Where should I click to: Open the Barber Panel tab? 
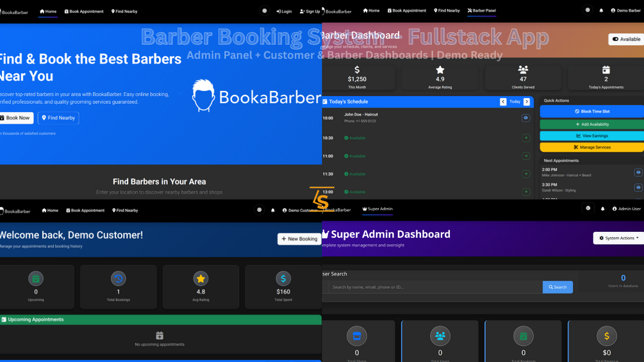tap(482, 11)
